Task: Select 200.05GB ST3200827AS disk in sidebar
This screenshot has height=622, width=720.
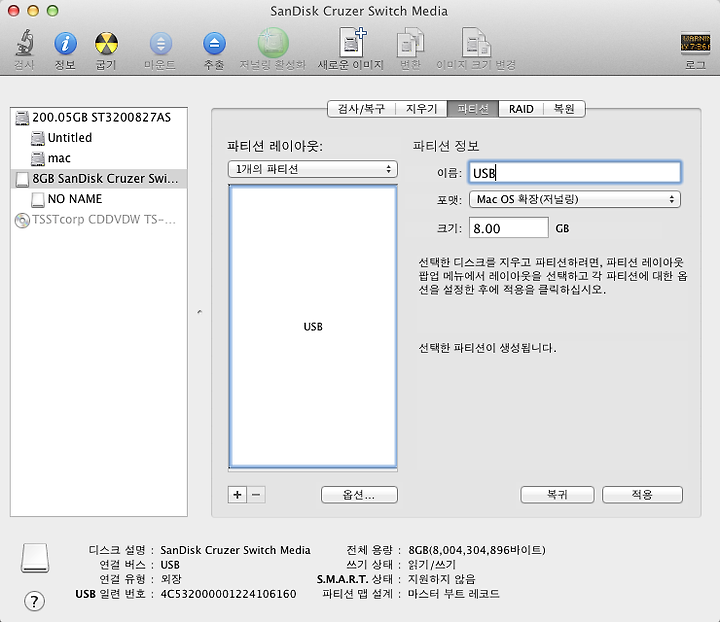Action: [99, 118]
